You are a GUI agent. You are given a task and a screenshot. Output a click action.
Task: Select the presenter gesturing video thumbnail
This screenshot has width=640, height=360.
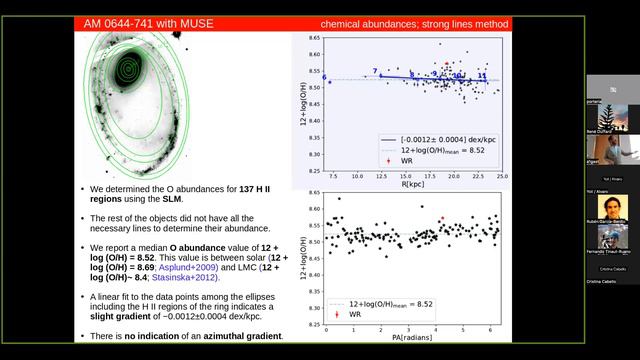pos(613,149)
